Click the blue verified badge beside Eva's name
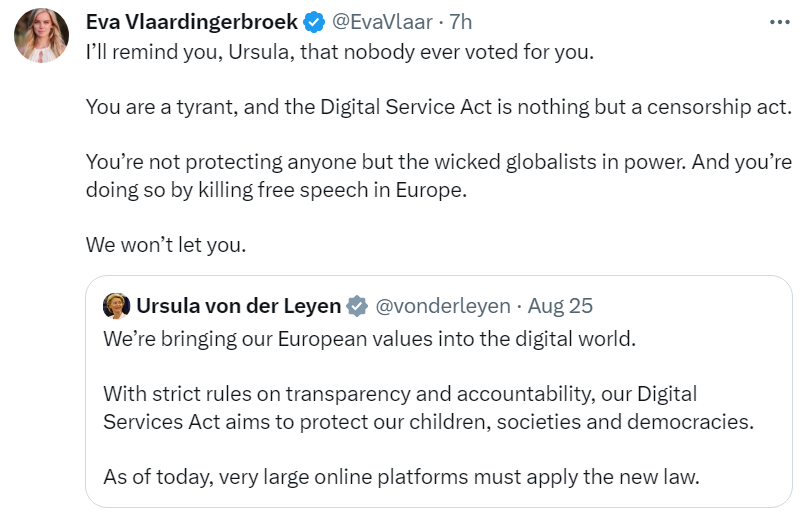Screen dimensions: 805x515 tap(315, 22)
